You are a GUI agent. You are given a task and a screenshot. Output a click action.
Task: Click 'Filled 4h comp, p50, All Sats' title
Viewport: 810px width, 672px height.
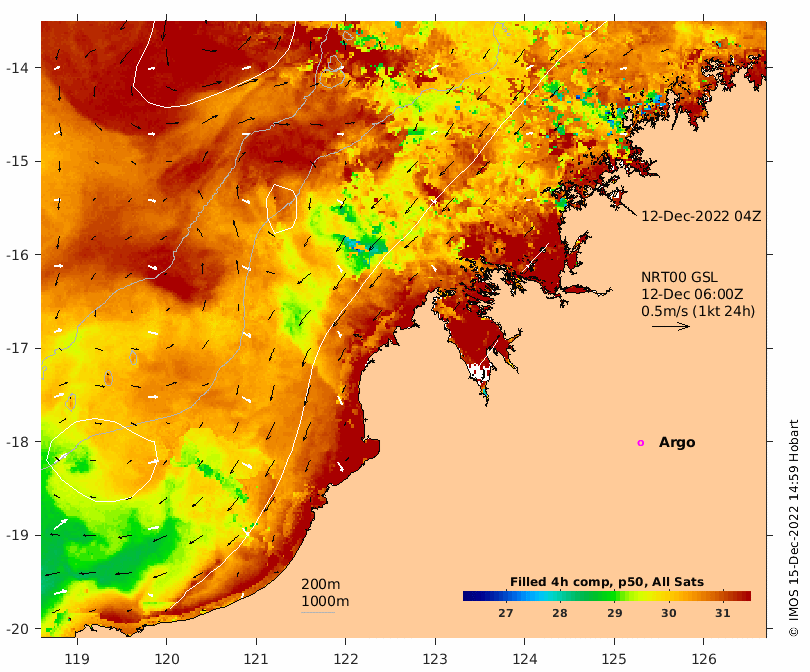607,582
